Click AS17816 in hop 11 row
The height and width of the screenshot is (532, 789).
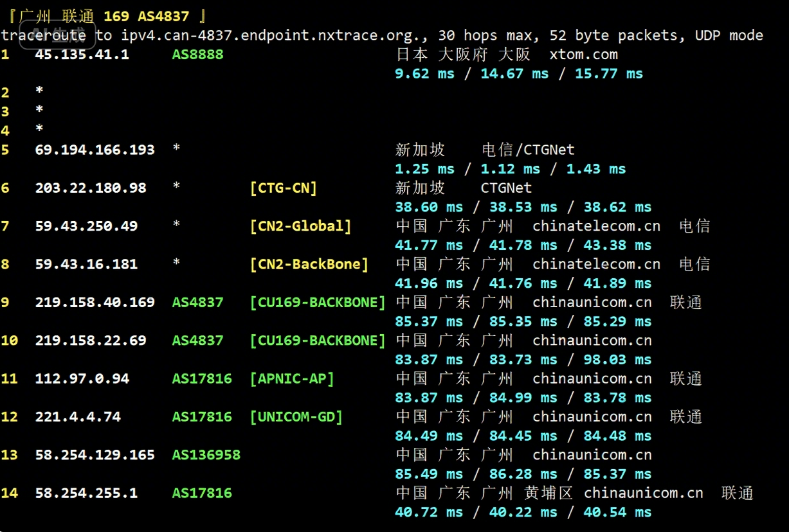pyautogui.click(x=202, y=378)
